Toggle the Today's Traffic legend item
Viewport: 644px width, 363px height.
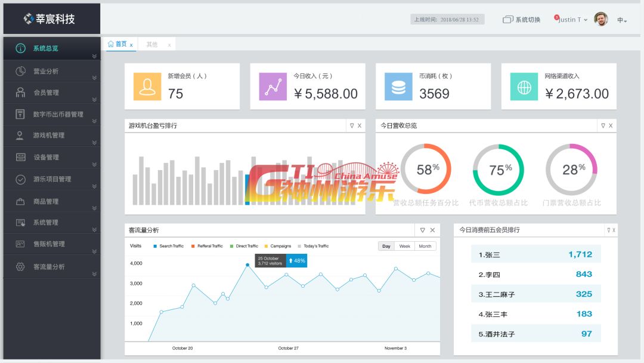(x=313, y=246)
